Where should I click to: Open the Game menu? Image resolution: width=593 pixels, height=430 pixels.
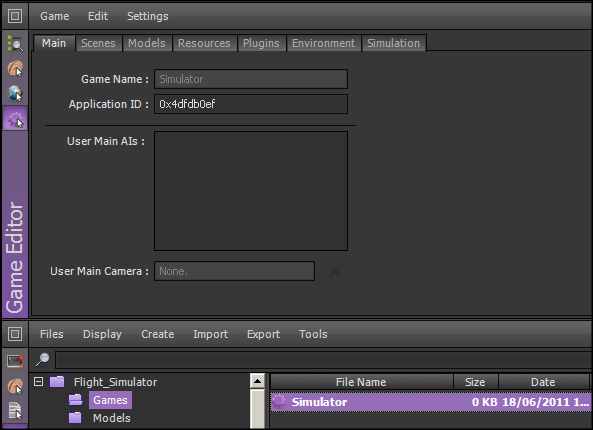pyautogui.click(x=55, y=16)
